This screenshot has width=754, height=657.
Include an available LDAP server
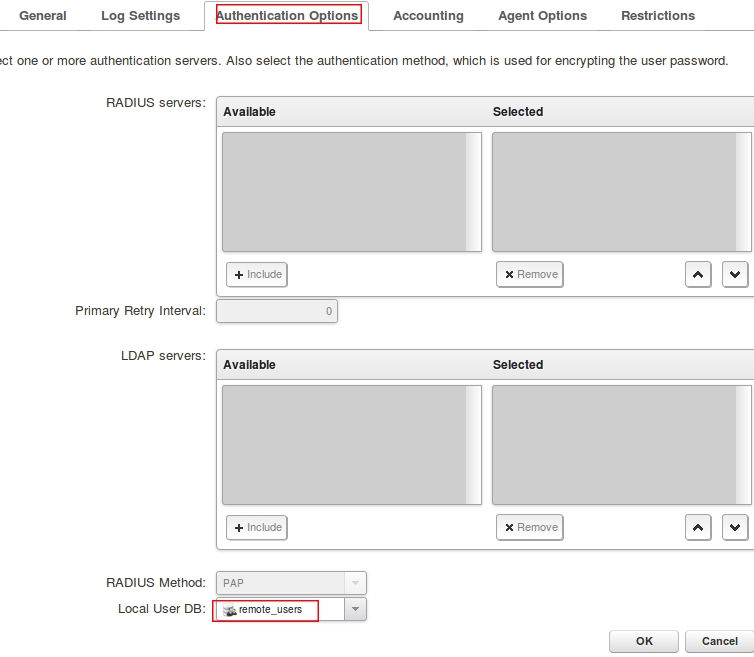tap(257, 527)
